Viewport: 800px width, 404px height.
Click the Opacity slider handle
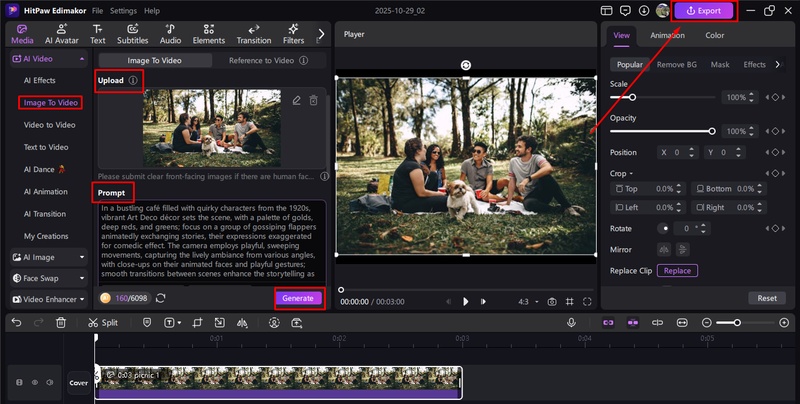tap(712, 132)
